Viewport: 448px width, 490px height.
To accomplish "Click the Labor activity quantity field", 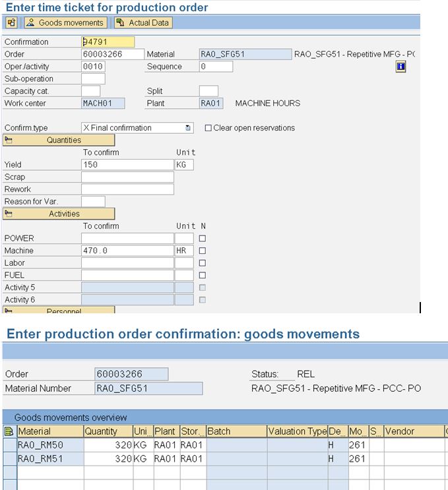I will pyautogui.click(x=127, y=263).
